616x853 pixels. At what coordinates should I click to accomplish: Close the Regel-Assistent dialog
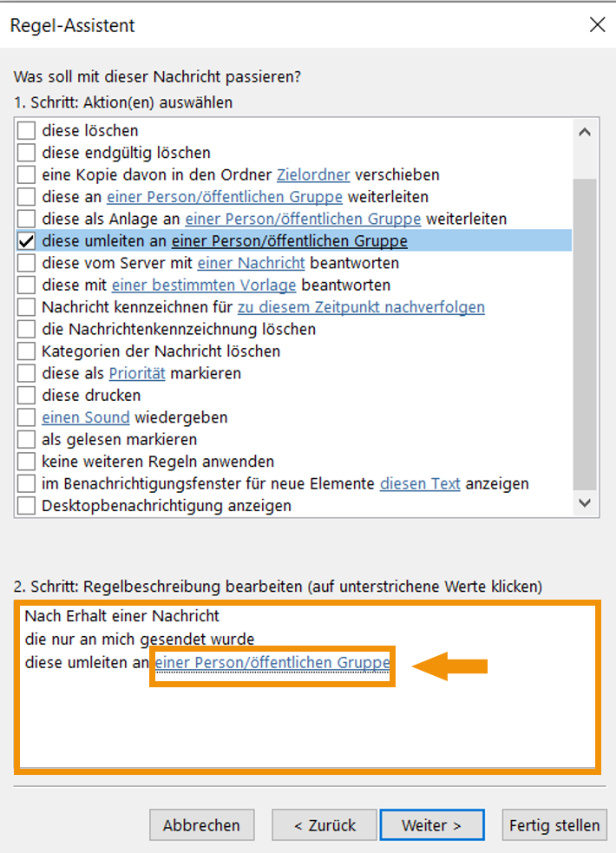(597, 24)
